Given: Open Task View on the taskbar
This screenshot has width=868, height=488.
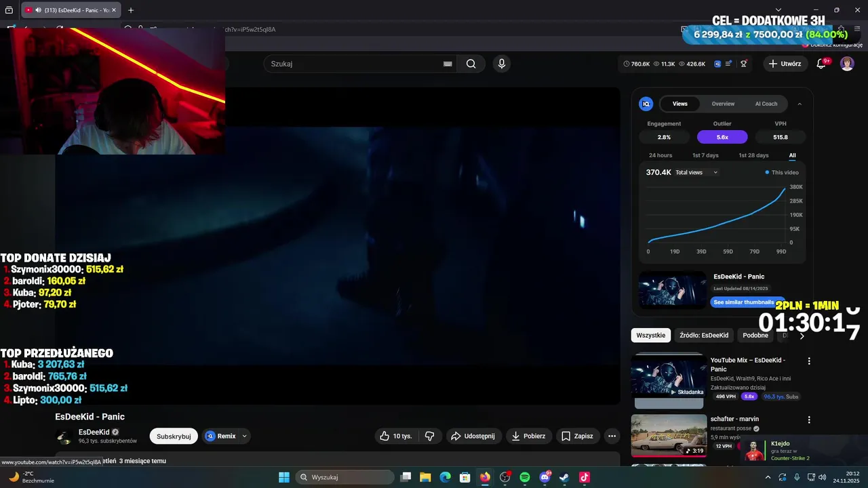Looking at the screenshot, I should point(406,477).
